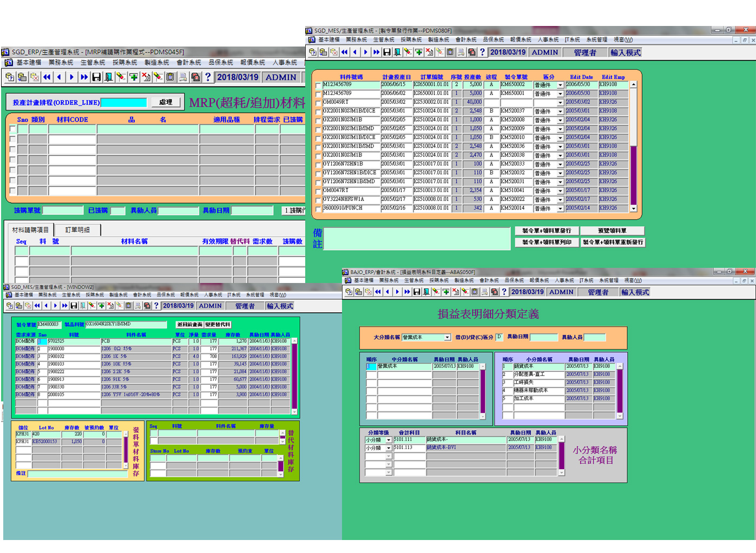Click next record arrow in WINDOW2 toolbar

pyautogui.click(x=55, y=306)
